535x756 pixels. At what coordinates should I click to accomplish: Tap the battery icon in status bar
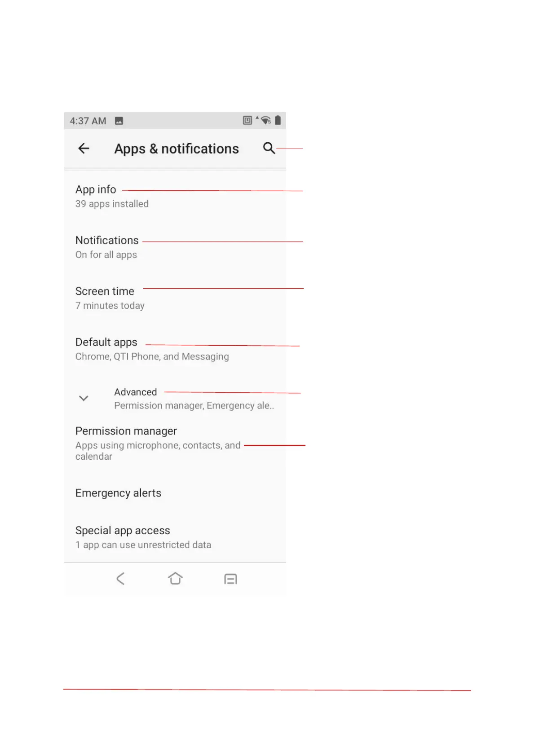(x=278, y=120)
